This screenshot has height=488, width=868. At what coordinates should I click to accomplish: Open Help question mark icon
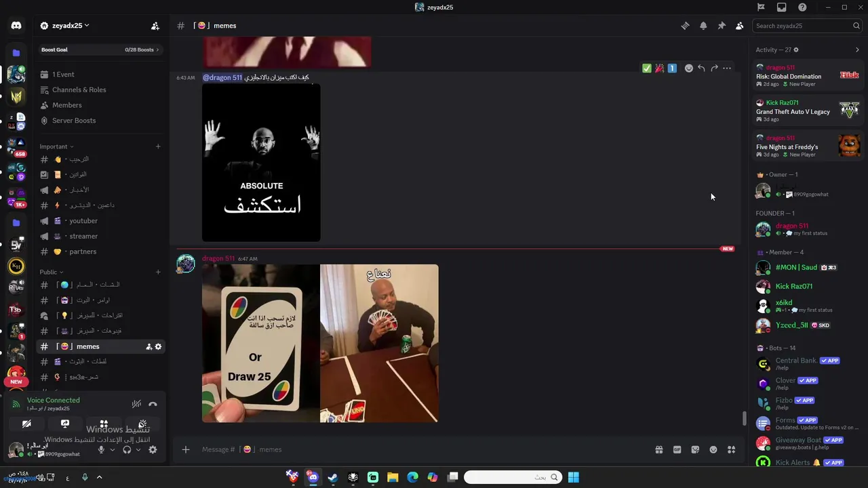(803, 7)
